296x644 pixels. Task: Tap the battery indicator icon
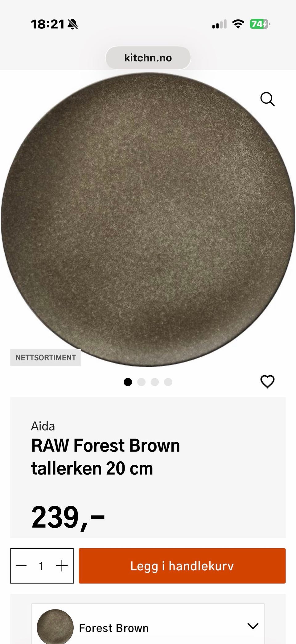(260, 24)
